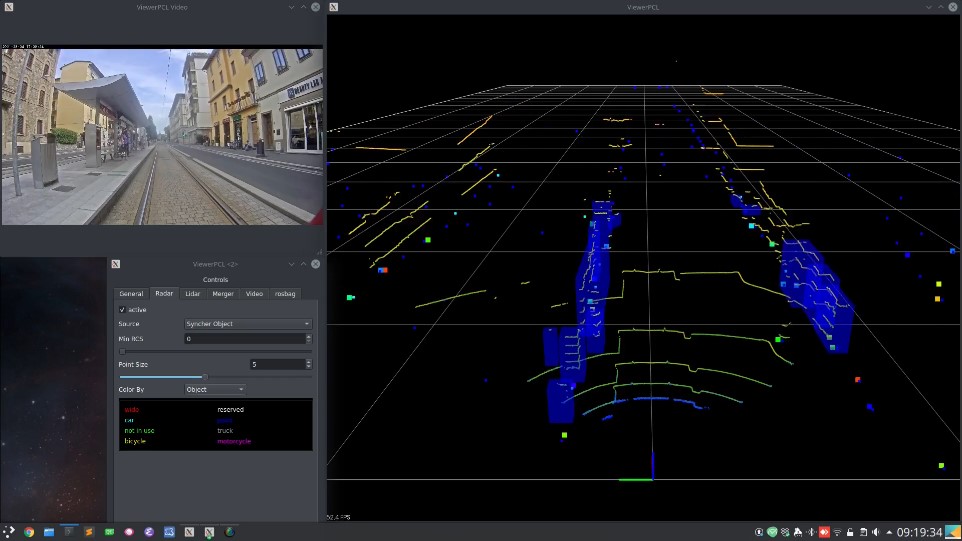Screen dimensions: 962x541
Task: Switch to the Lidar tab
Action: (x=192, y=294)
